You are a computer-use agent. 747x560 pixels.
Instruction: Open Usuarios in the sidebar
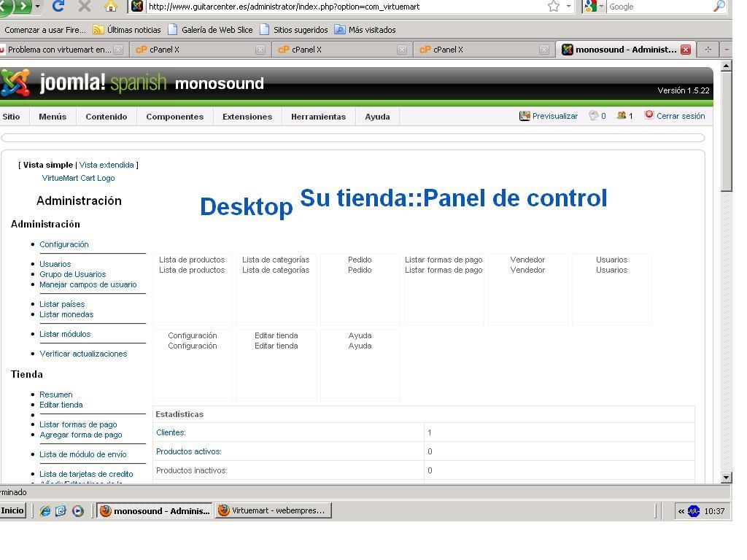55,264
